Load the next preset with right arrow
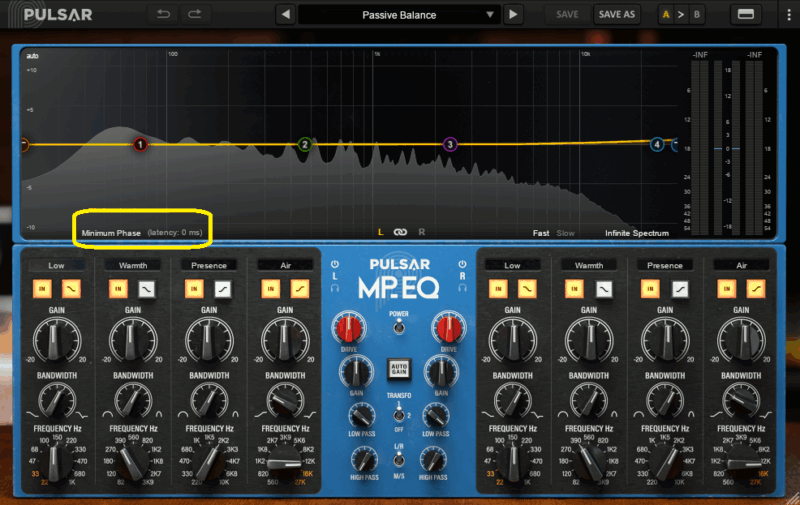Image resolution: width=800 pixels, height=505 pixels. point(513,14)
